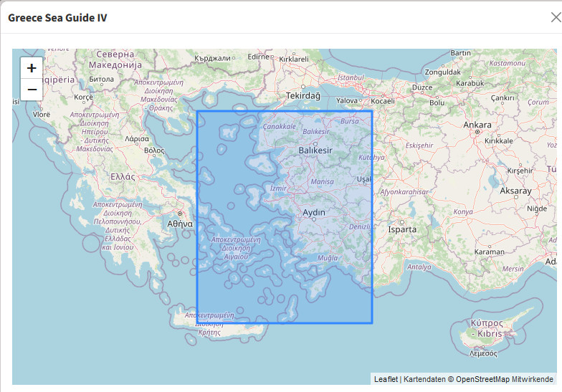The width and height of the screenshot is (562, 392).
Task: Open the Leaflet attribution link
Action: (386, 379)
